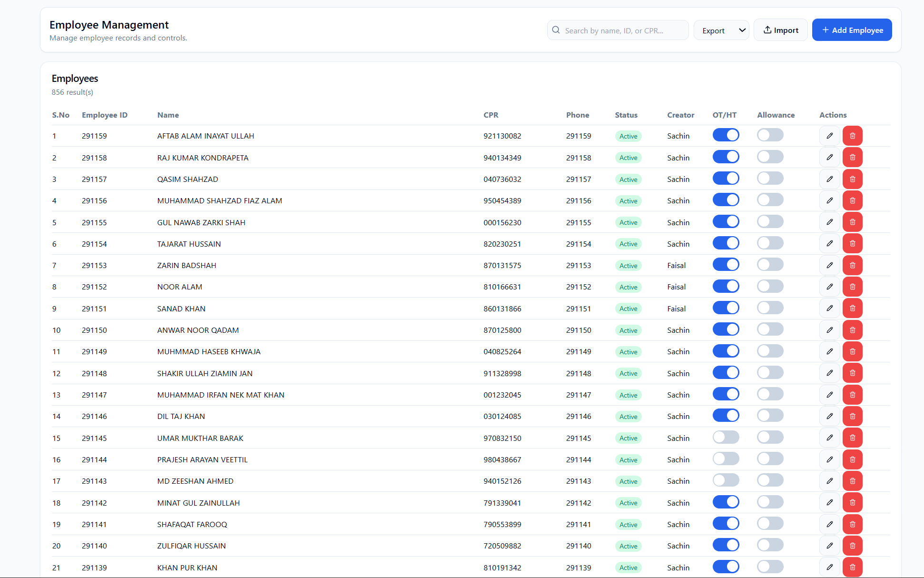Edit MUHAMMAD SHAHZAD FIAZ ALAM row
Screen dimensions: 924x578
pos(829,200)
